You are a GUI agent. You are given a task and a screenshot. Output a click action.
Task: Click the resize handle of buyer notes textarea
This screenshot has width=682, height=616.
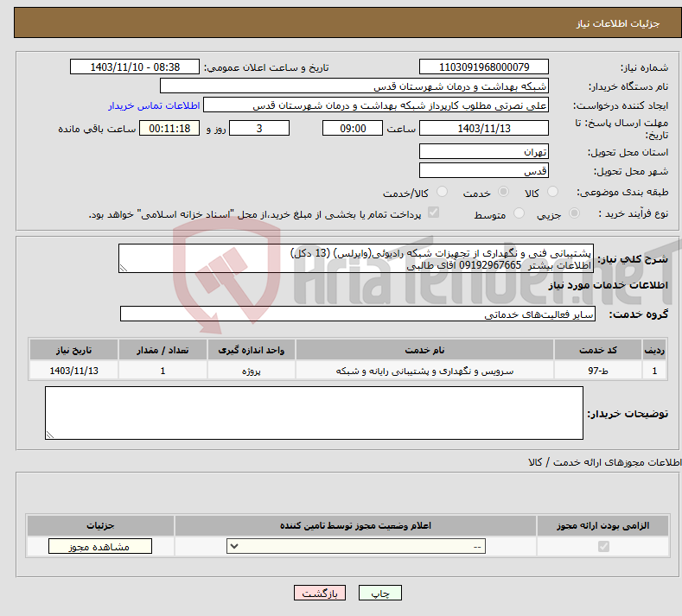click(x=49, y=435)
